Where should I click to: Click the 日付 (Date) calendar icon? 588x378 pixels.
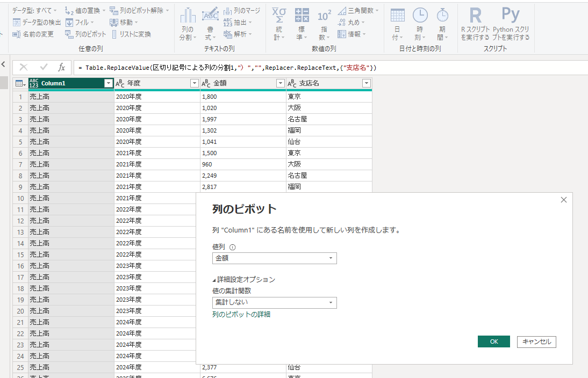[397, 16]
